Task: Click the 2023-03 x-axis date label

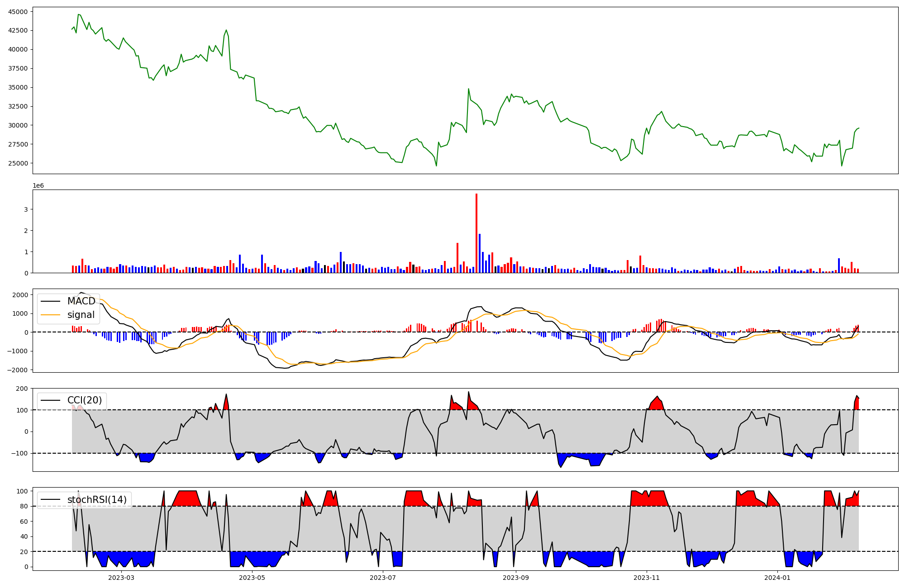Action: [121, 578]
